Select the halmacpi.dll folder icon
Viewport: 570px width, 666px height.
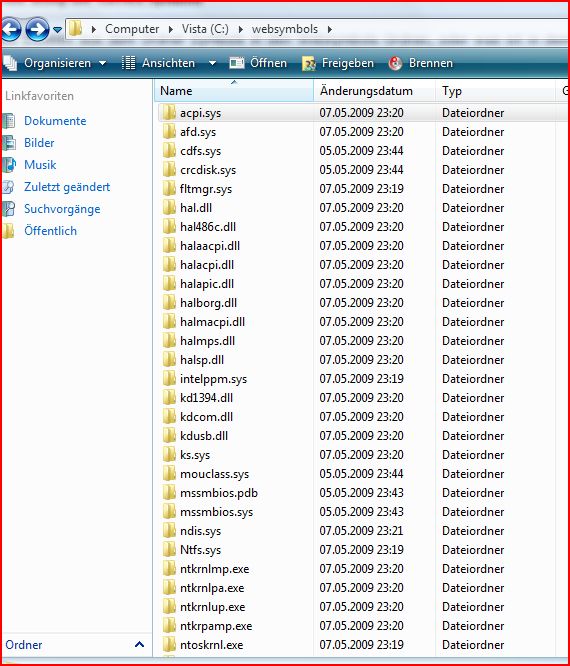169,322
